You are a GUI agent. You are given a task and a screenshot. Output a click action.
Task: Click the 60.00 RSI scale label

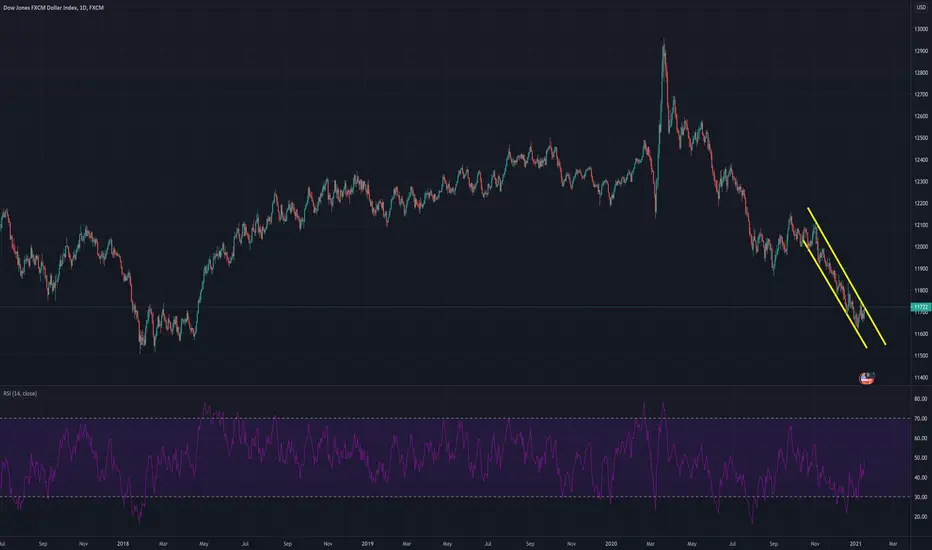(921, 438)
